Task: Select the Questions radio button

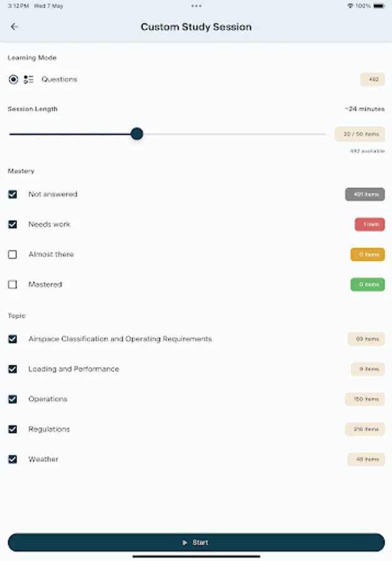Action: tap(13, 79)
